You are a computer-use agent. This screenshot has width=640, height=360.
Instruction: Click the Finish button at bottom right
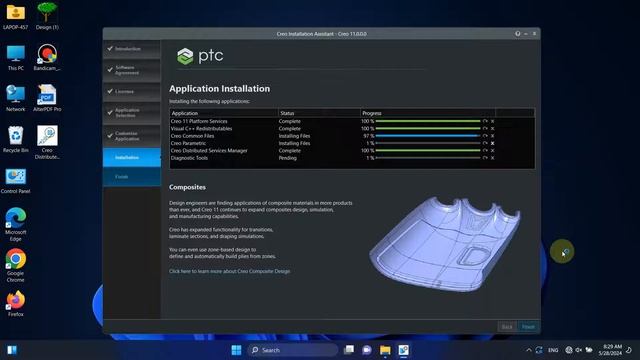pos(528,327)
